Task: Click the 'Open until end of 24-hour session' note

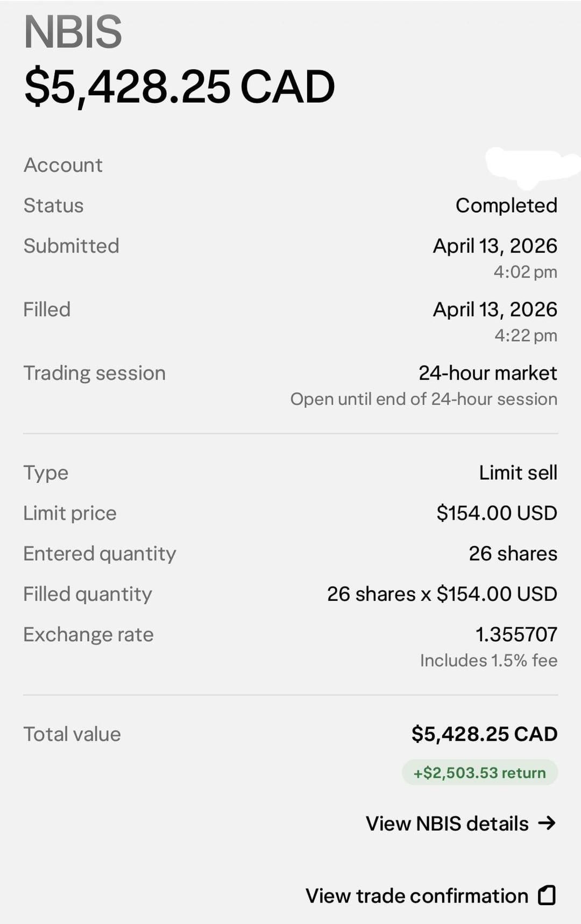Action: [x=423, y=399]
